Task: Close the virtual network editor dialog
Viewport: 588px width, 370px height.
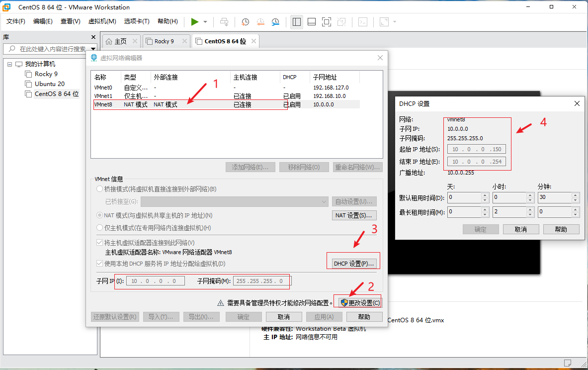Action: [x=380, y=58]
